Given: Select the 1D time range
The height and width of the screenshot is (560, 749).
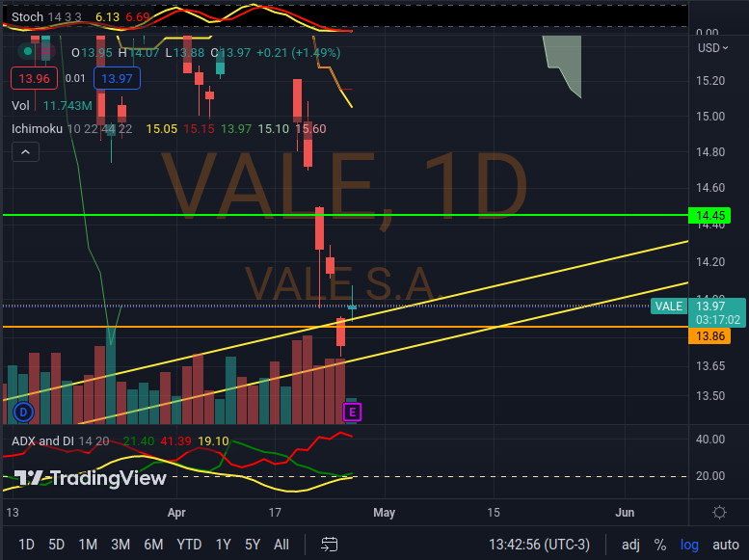Looking at the screenshot, I should click(x=26, y=545).
